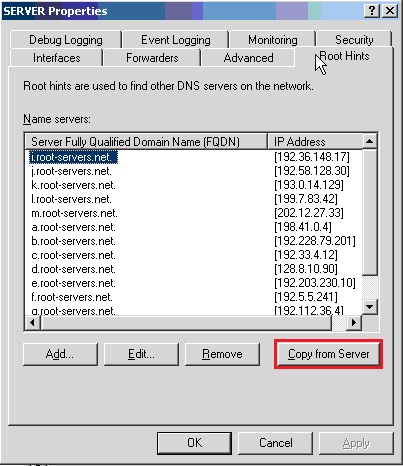Select the Interfaces tab

coord(56,58)
